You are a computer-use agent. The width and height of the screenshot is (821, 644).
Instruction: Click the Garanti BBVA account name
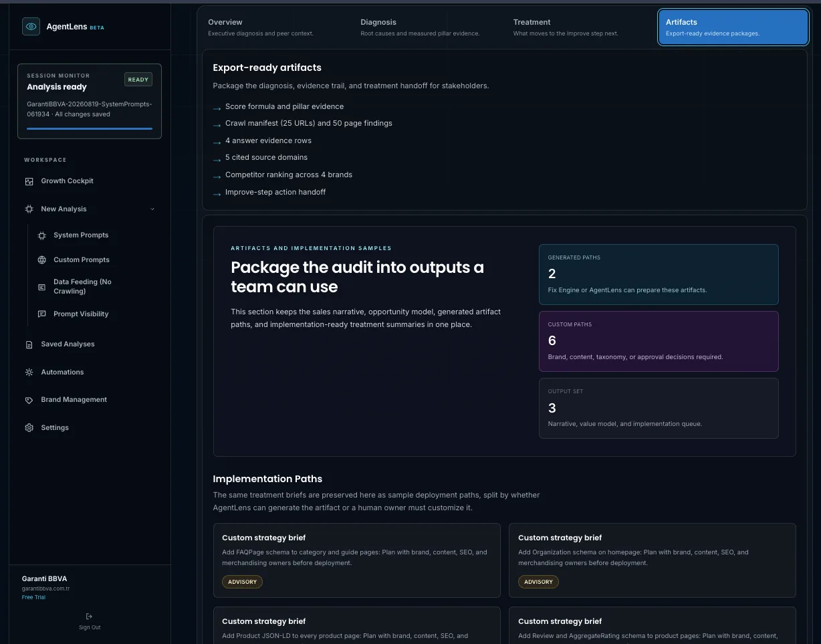point(44,578)
